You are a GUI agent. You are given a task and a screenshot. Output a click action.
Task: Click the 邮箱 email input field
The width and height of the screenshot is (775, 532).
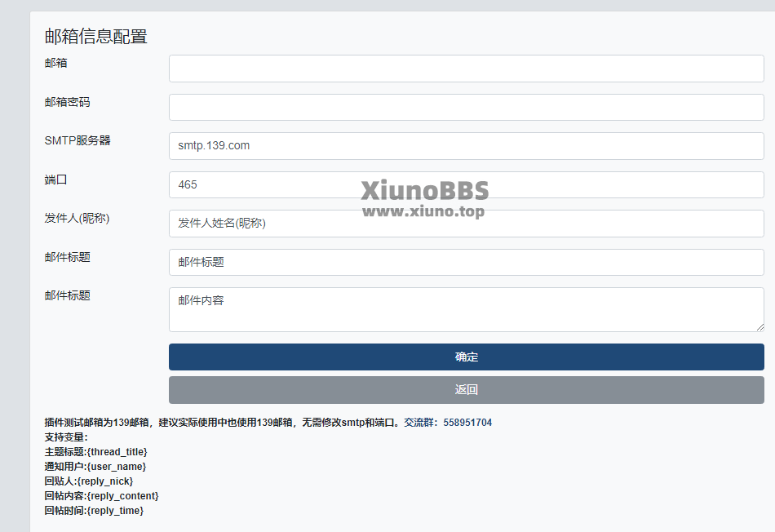[466, 69]
